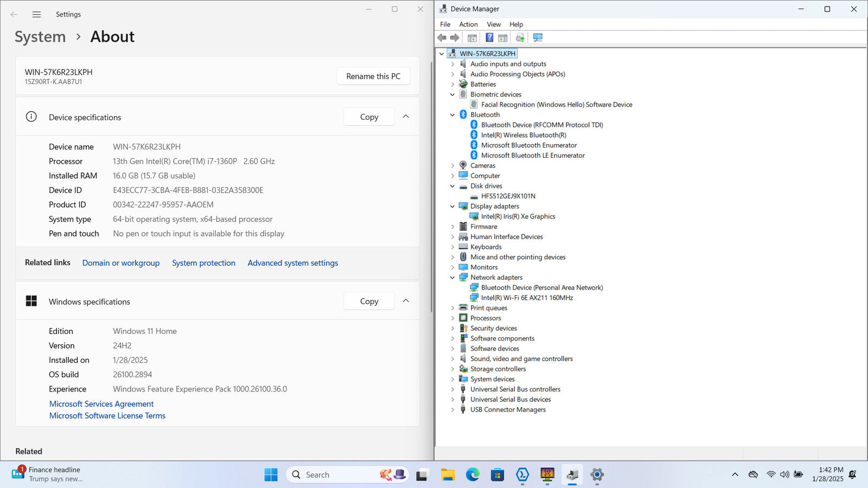Select the Human Interface Devices category

point(507,237)
